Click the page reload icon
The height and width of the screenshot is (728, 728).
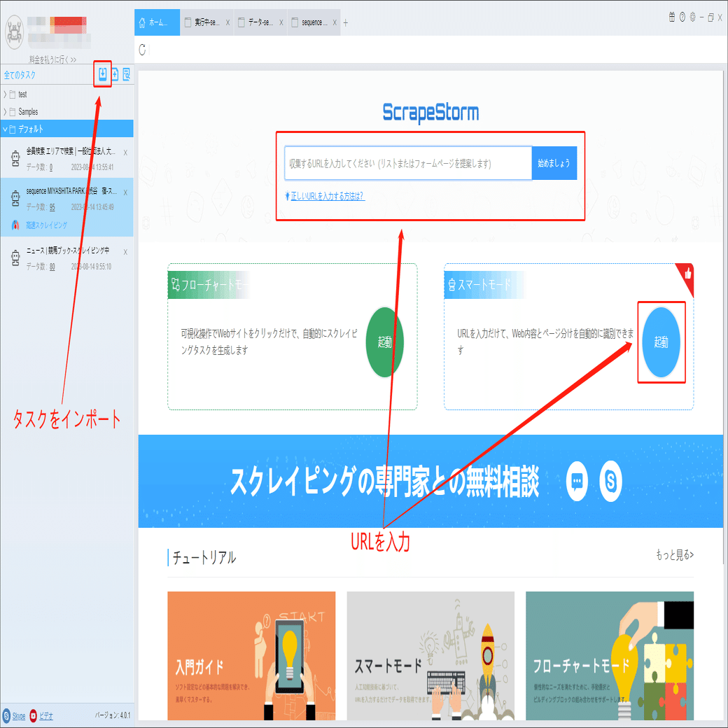(x=142, y=49)
